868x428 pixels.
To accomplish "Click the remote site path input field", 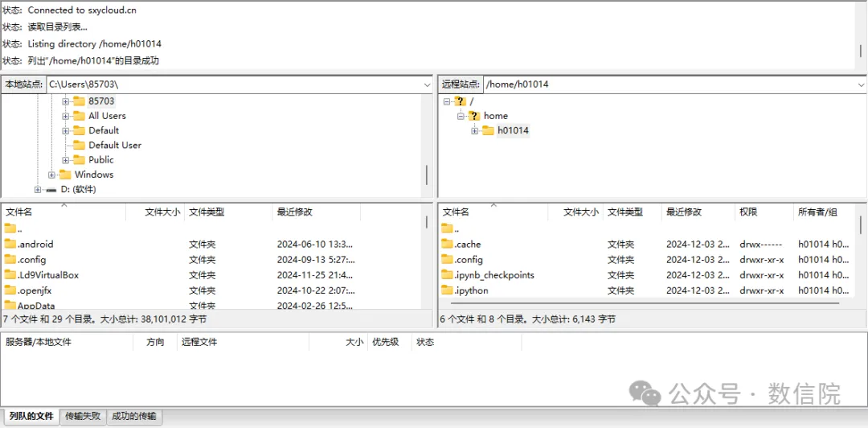I will pos(667,84).
